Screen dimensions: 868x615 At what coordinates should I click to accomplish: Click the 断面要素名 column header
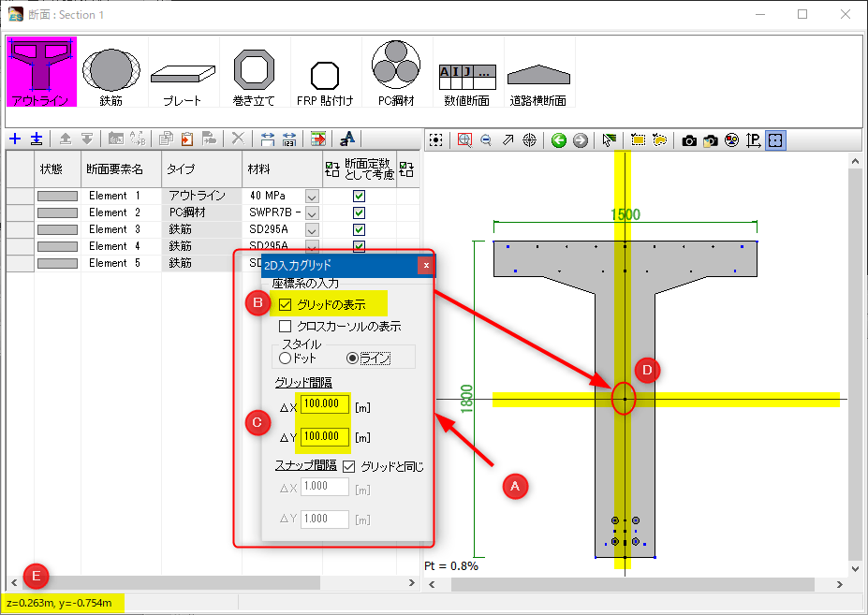coord(121,168)
